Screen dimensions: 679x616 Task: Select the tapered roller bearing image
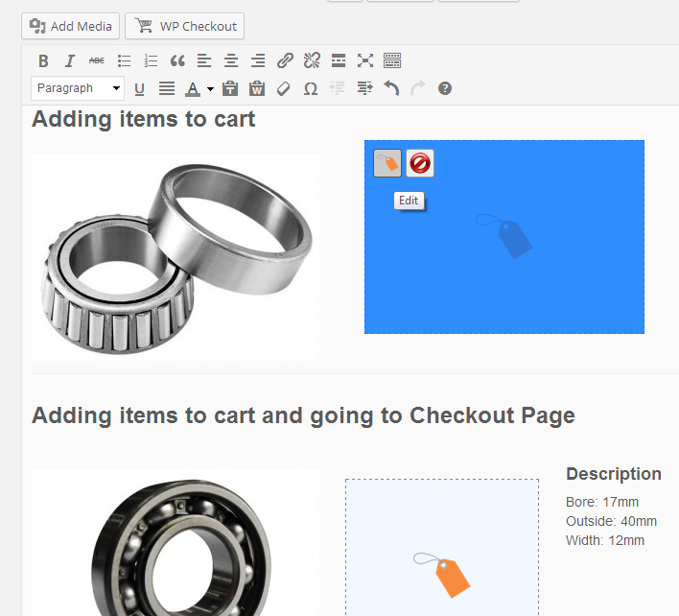coord(176,257)
